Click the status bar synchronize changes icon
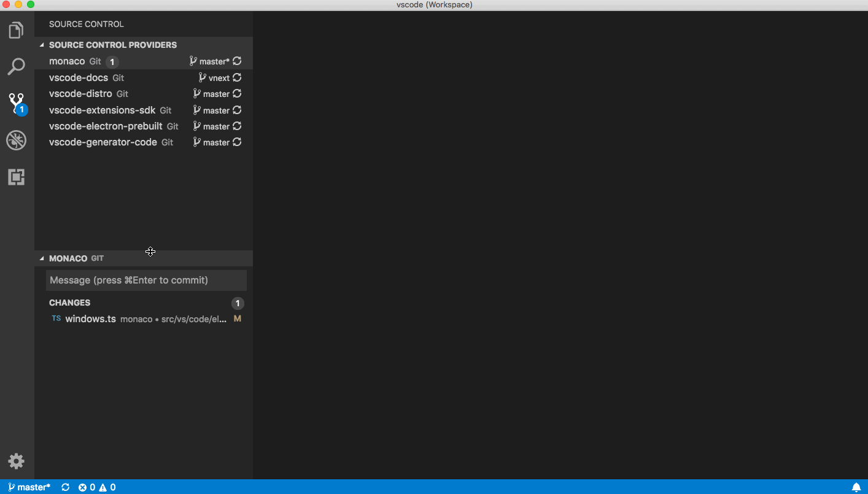The image size is (868, 494). point(65,487)
